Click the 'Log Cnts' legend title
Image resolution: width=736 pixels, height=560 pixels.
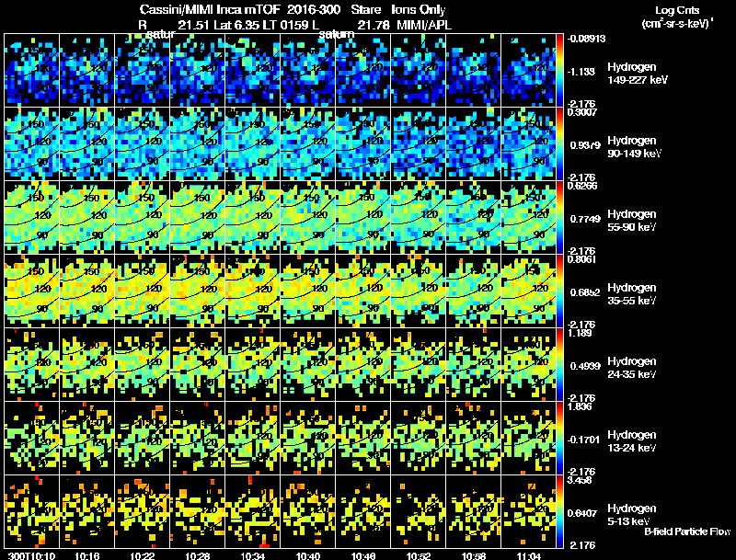coord(677,10)
